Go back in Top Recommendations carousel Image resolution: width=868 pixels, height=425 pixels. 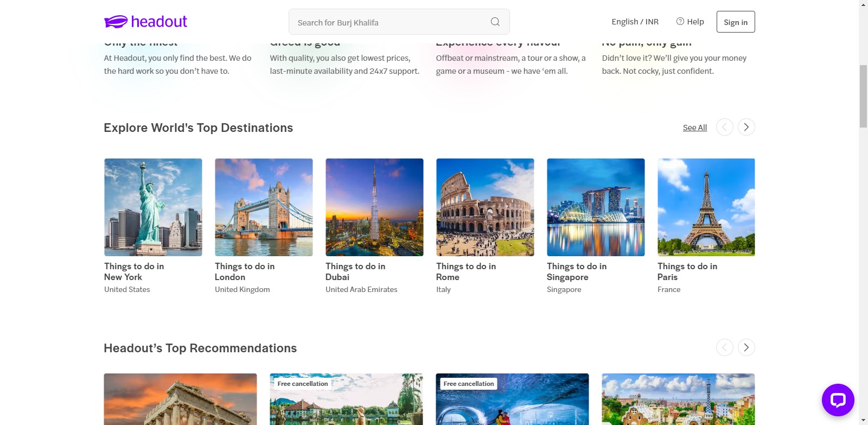[724, 347]
